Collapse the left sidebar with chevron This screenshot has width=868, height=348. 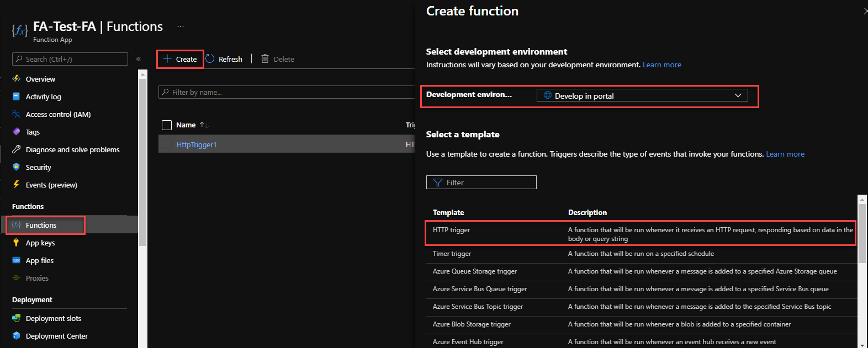pyautogui.click(x=139, y=59)
